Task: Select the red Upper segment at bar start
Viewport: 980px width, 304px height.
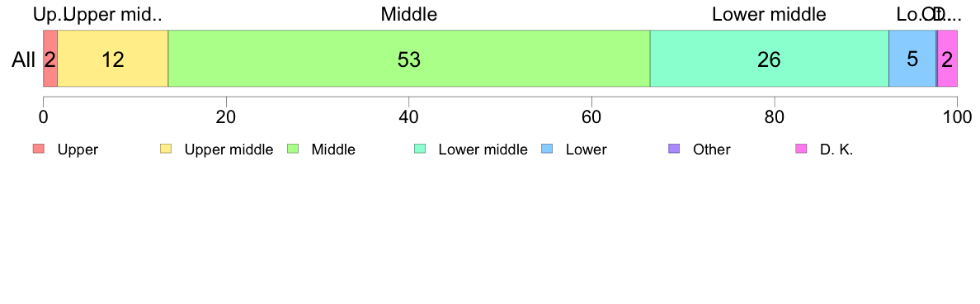Action: tap(50, 59)
